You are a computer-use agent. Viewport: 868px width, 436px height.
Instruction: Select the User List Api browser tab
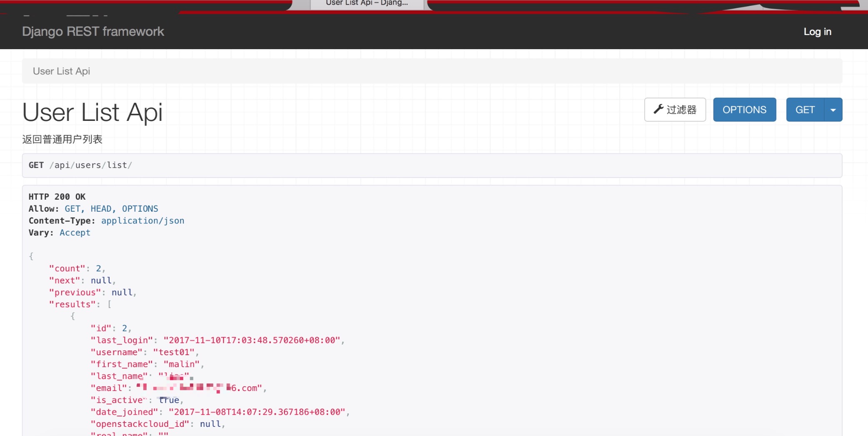point(367,3)
